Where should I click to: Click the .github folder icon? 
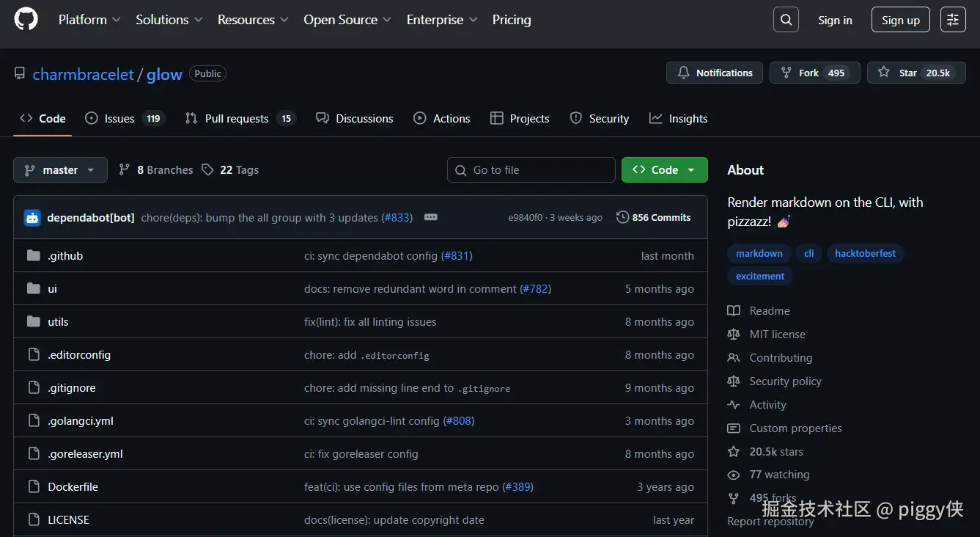(33, 256)
